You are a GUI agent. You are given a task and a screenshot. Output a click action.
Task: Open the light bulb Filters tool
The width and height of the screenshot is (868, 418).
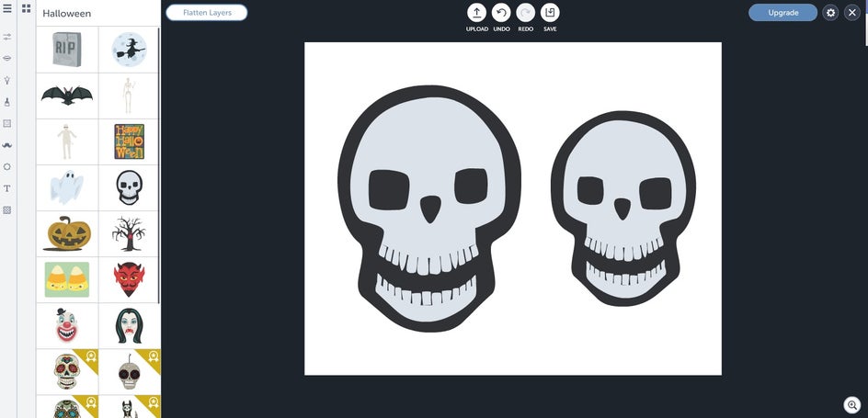point(7,80)
